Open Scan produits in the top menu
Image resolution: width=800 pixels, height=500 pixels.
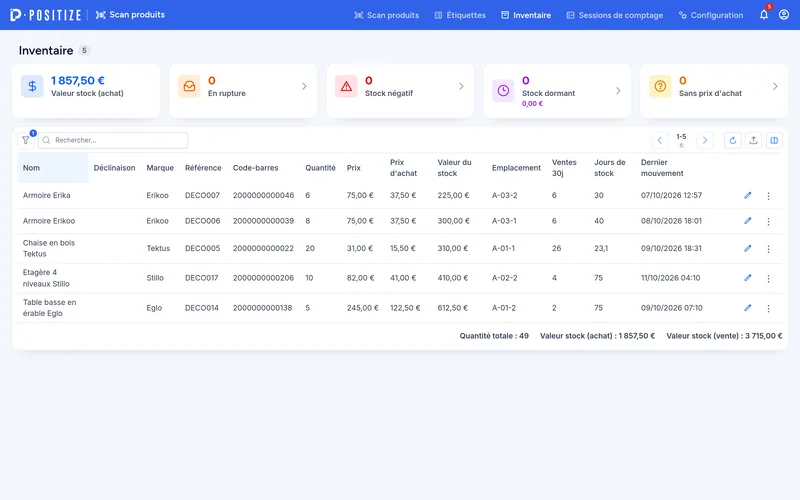pyautogui.click(x=387, y=15)
